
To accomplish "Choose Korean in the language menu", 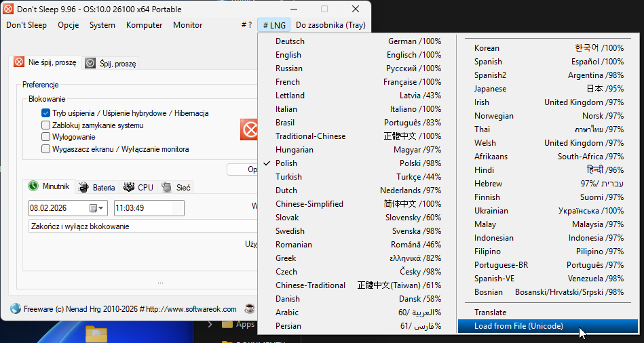I will 548,48.
